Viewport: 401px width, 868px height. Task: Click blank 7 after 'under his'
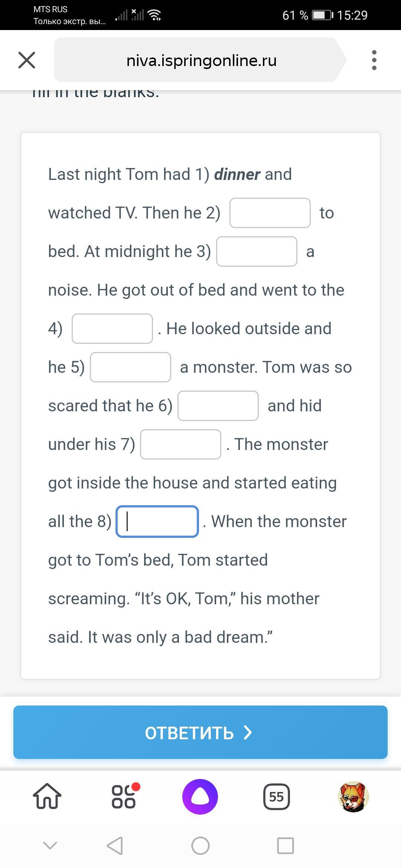(x=180, y=444)
